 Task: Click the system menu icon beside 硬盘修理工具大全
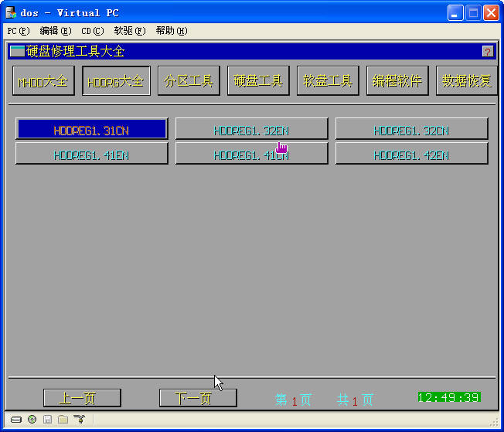pos(17,51)
